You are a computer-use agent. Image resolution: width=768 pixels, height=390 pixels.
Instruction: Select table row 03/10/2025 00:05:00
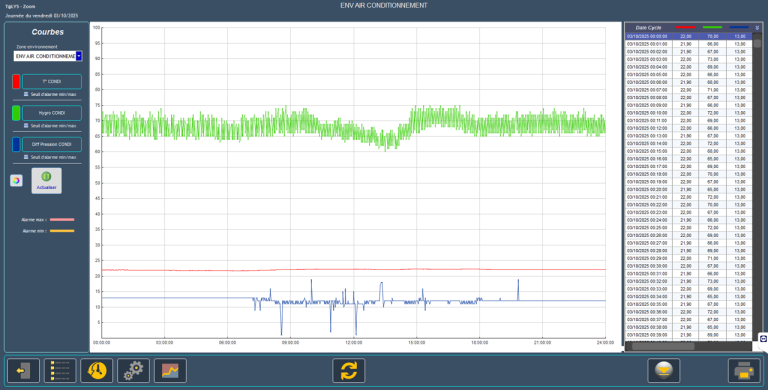coord(689,74)
